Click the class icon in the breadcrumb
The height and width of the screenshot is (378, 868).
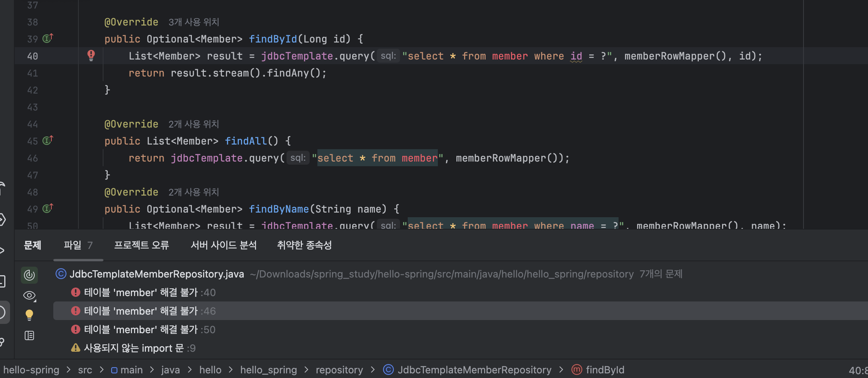click(388, 370)
